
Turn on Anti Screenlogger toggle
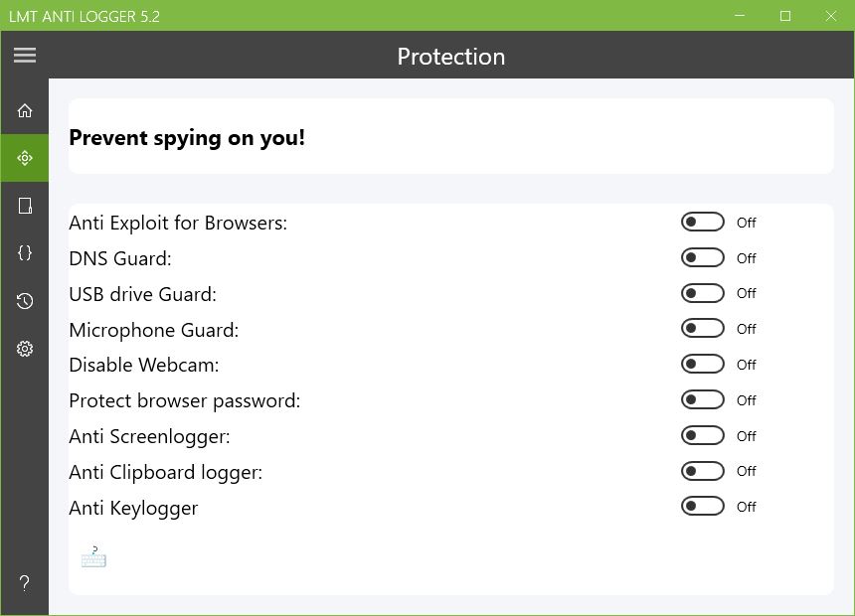(702, 436)
